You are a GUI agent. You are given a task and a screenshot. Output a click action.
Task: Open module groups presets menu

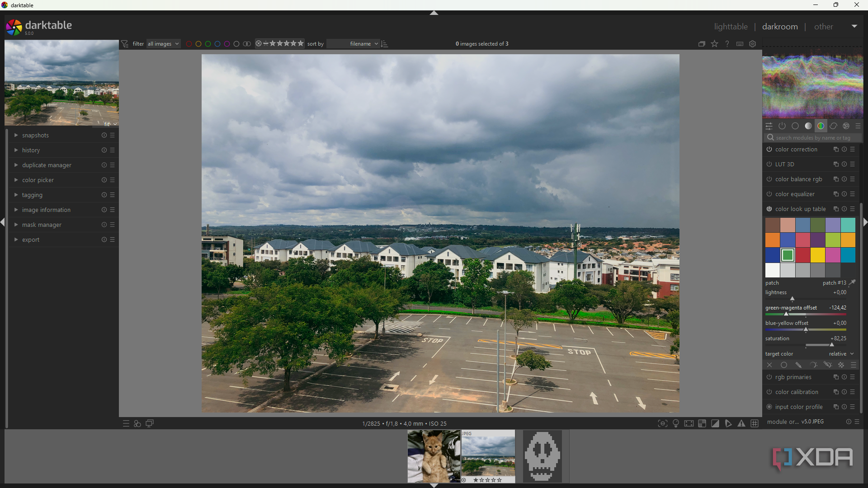point(858,126)
